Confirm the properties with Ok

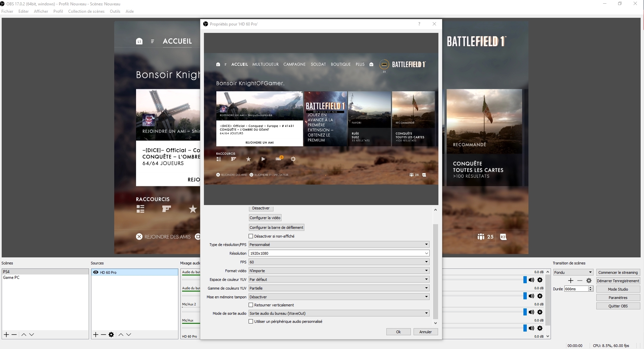[398, 332]
